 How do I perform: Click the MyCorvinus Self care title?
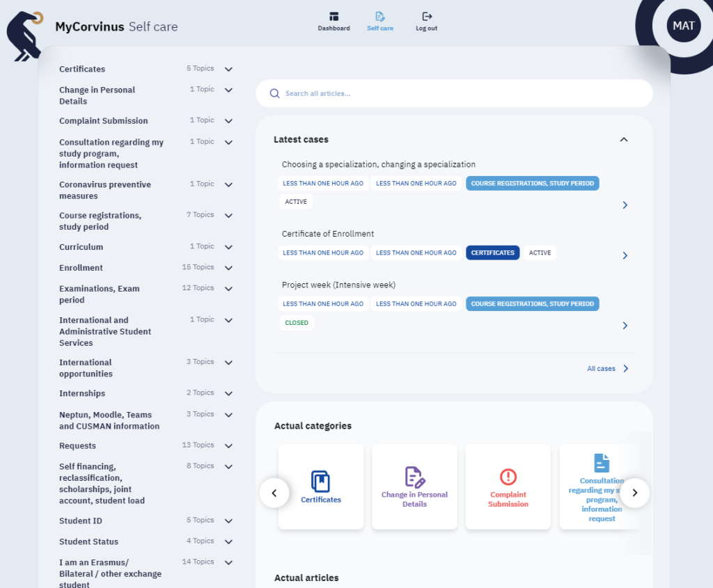tap(116, 27)
